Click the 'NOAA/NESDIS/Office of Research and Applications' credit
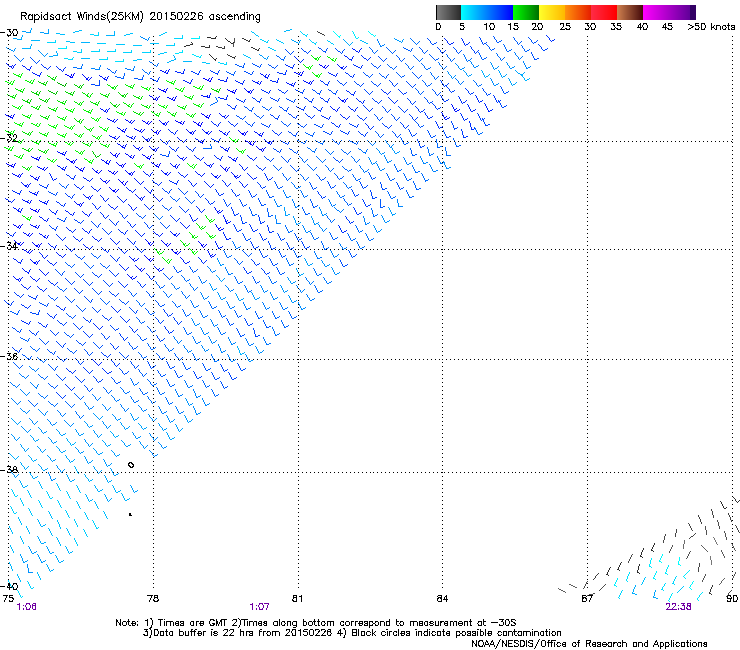Screen dimensions: 740x650 pos(589,644)
